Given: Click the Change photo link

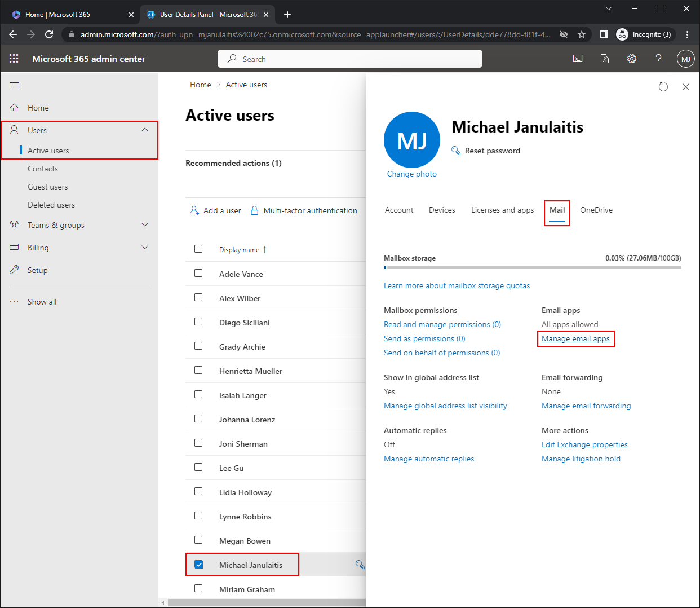Looking at the screenshot, I should [412, 174].
